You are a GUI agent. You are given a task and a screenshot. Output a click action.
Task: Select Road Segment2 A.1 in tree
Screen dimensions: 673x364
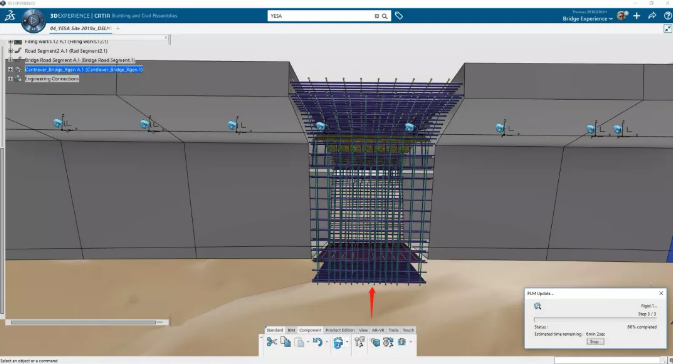pyautogui.click(x=66, y=51)
